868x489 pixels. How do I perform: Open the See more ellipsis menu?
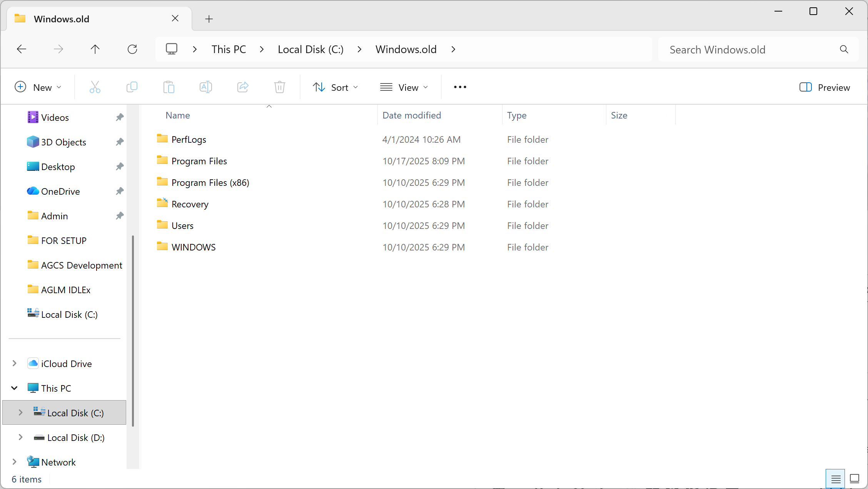[460, 87]
